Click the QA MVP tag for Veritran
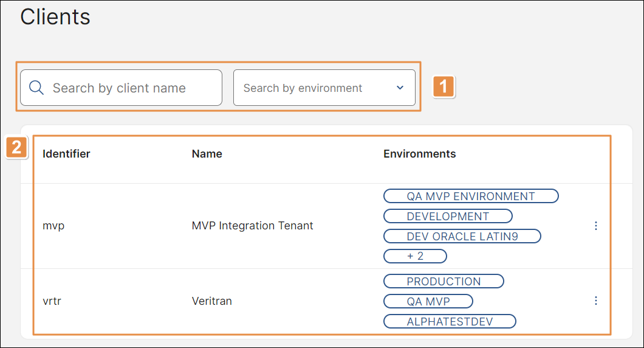644x348 pixels. (x=428, y=301)
